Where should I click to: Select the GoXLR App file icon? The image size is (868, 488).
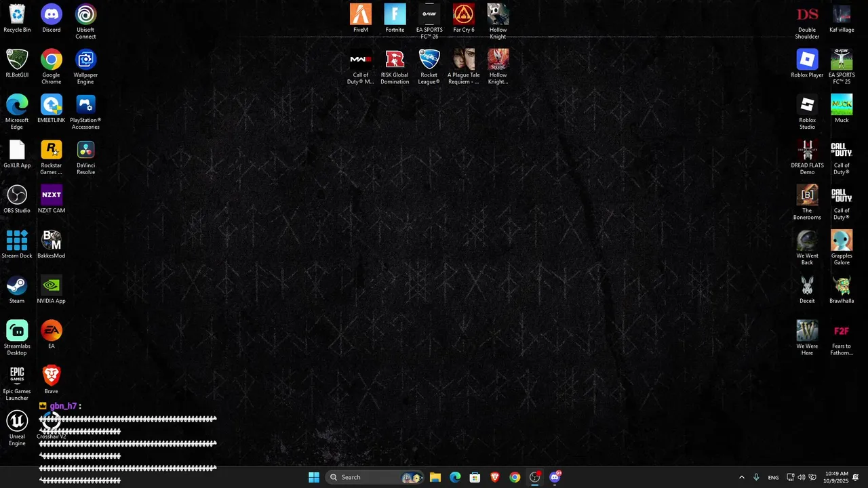[x=17, y=154]
